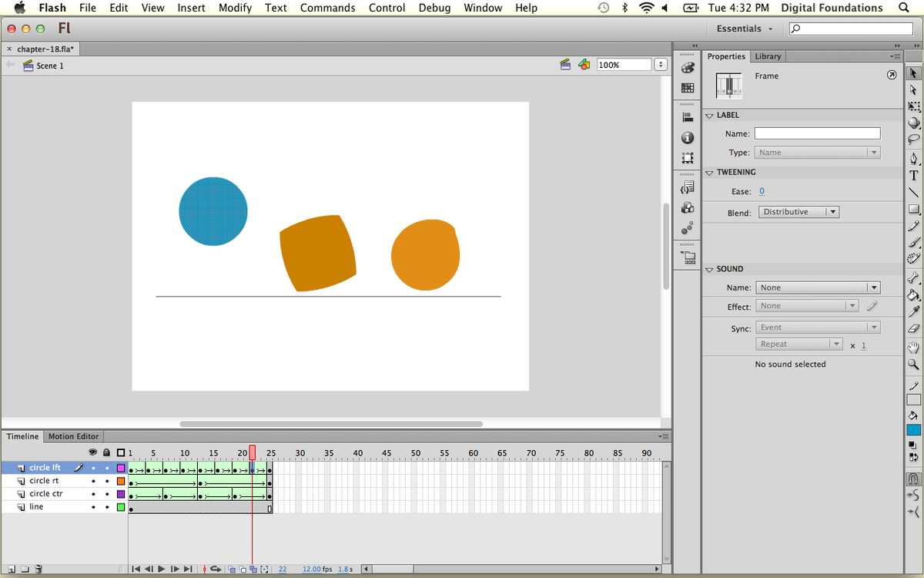The width and height of the screenshot is (924, 578).
Task: Toggle visibility of the circle rt layer
Action: pyautogui.click(x=93, y=481)
